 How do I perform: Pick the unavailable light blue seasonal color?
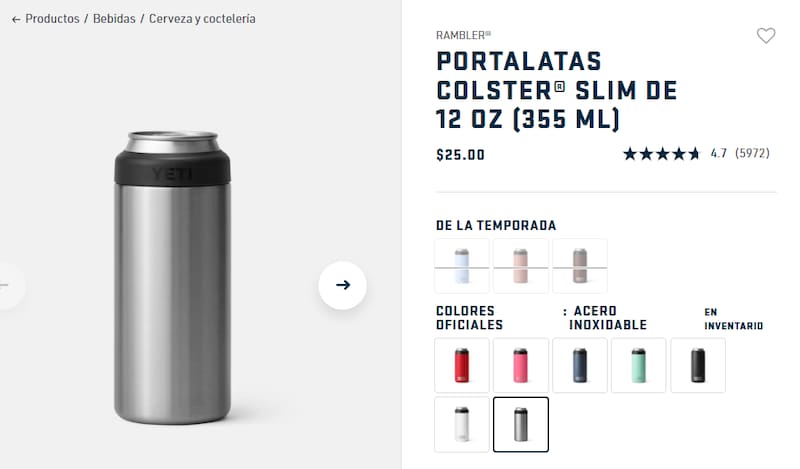(x=462, y=266)
